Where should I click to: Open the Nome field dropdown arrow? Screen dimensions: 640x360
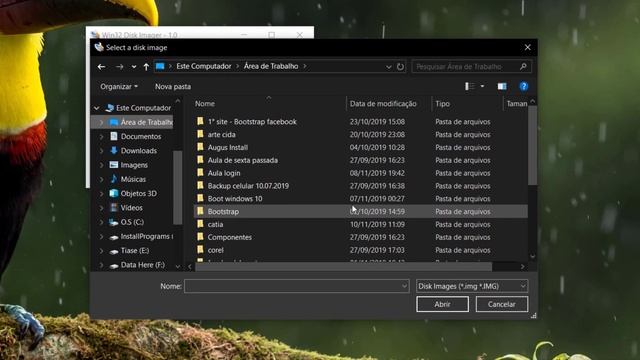[x=404, y=286]
